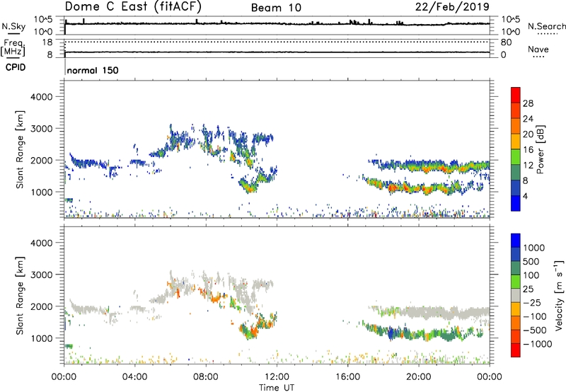
Task: Click the '16:00' time axis label
Action: [347, 377]
